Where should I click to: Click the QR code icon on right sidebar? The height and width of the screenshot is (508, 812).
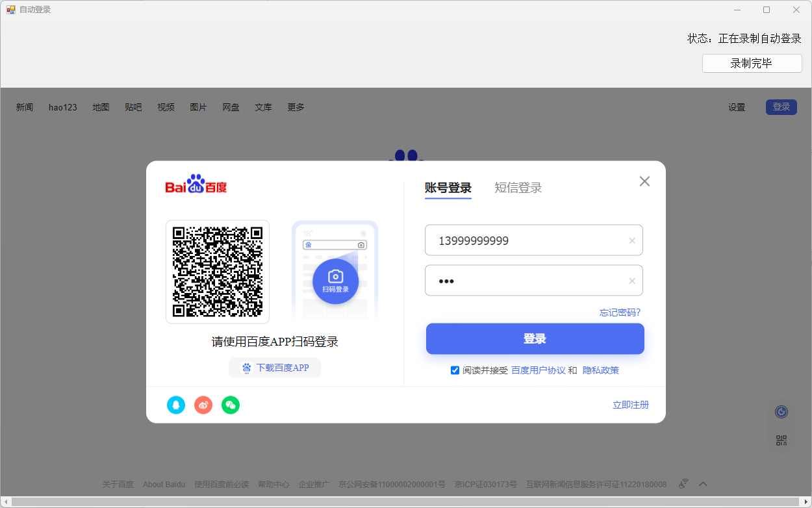[x=781, y=440]
